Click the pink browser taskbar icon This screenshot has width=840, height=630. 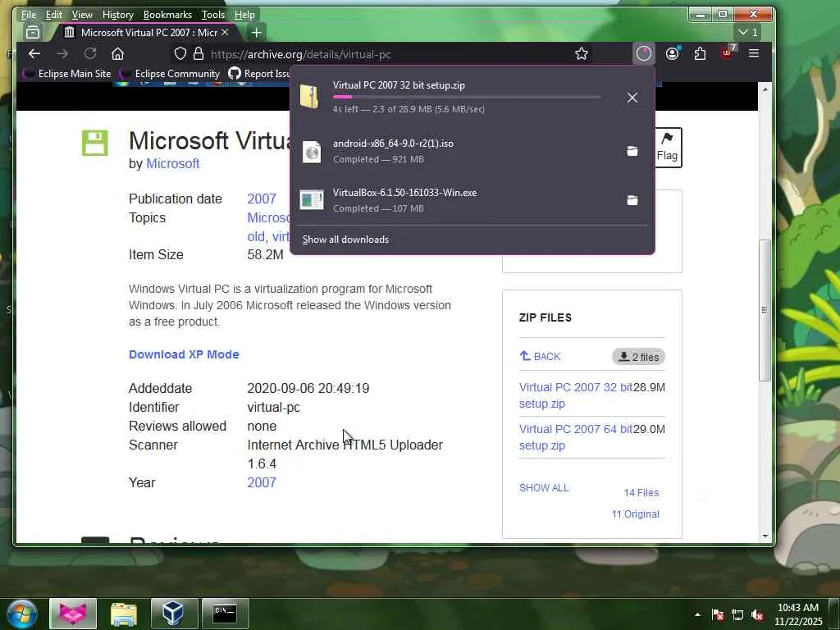[x=73, y=613]
